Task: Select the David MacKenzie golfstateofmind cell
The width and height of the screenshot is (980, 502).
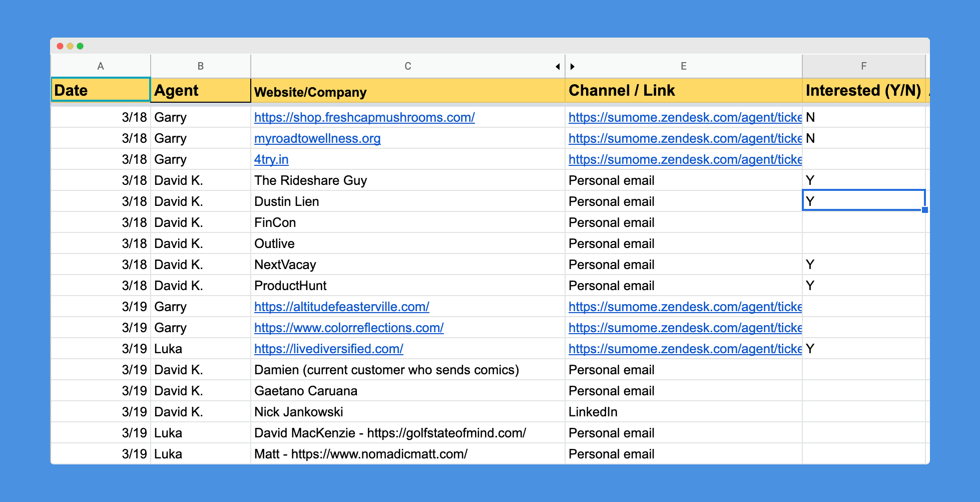Action: coord(408,433)
